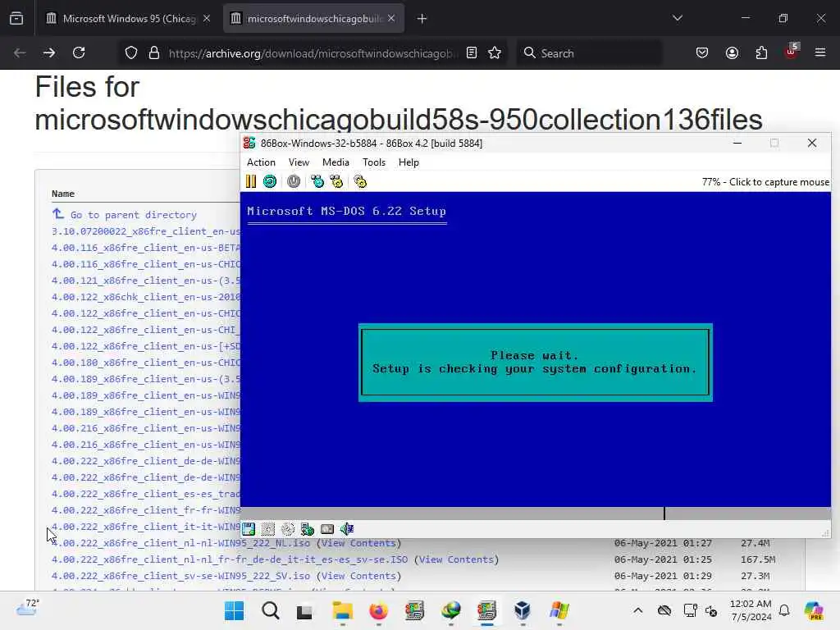Click the second greyed floppy drive icon
The width and height of the screenshot is (840, 630).
coord(268,529)
